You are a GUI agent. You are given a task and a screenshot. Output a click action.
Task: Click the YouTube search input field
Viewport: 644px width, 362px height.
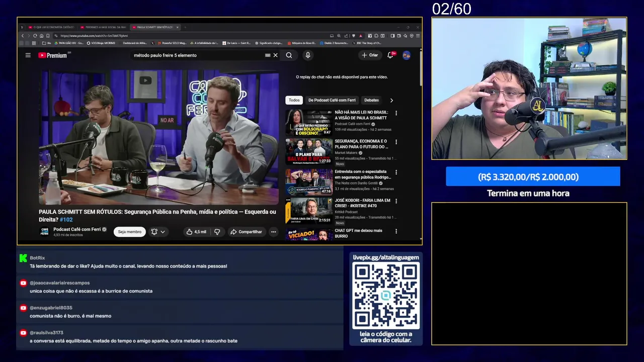pyautogui.click(x=197, y=55)
